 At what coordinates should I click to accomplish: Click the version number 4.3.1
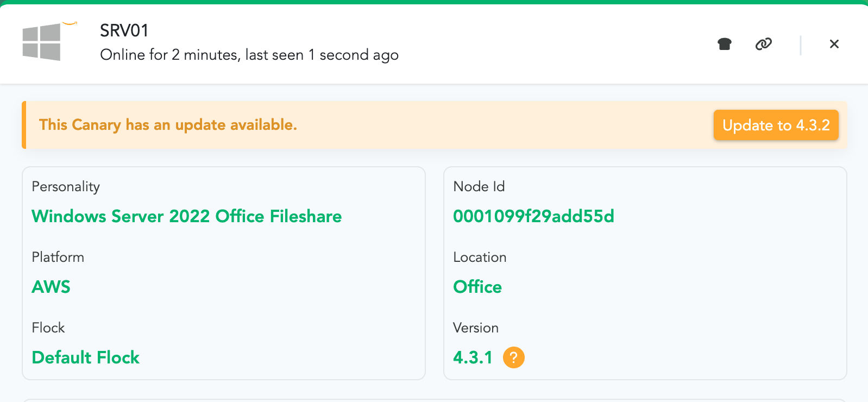point(473,357)
